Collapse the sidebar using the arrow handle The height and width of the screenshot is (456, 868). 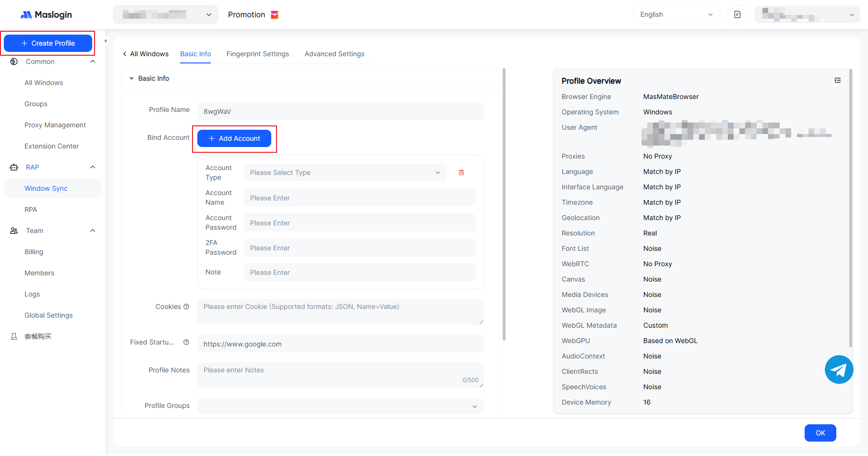[x=106, y=41]
